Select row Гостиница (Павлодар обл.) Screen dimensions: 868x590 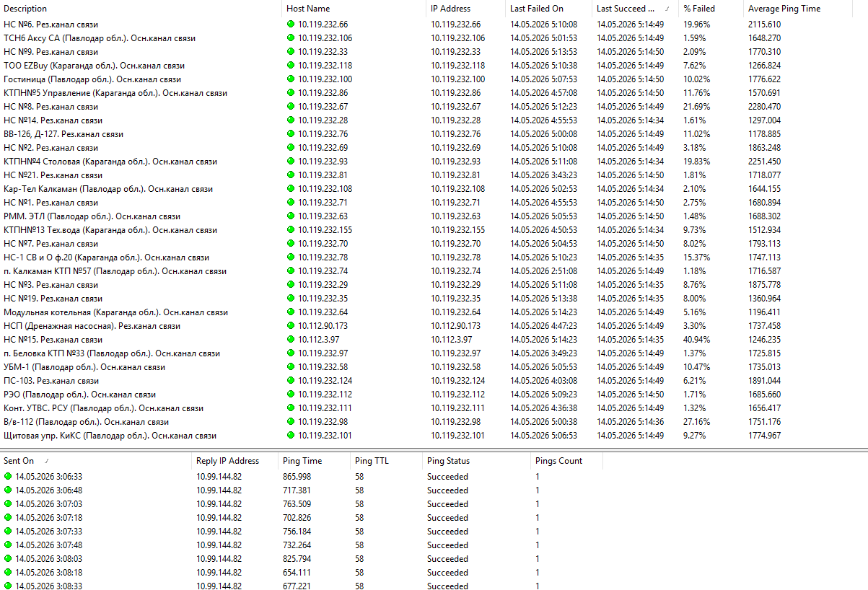tap(434, 79)
